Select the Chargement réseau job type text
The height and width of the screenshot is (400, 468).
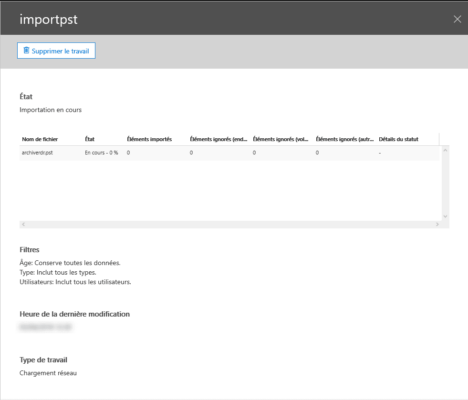click(x=48, y=373)
